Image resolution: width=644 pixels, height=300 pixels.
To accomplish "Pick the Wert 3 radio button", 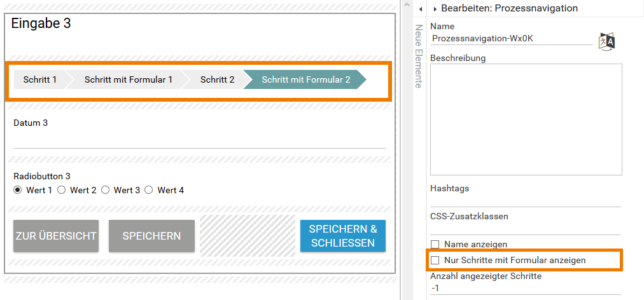I will (106, 190).
